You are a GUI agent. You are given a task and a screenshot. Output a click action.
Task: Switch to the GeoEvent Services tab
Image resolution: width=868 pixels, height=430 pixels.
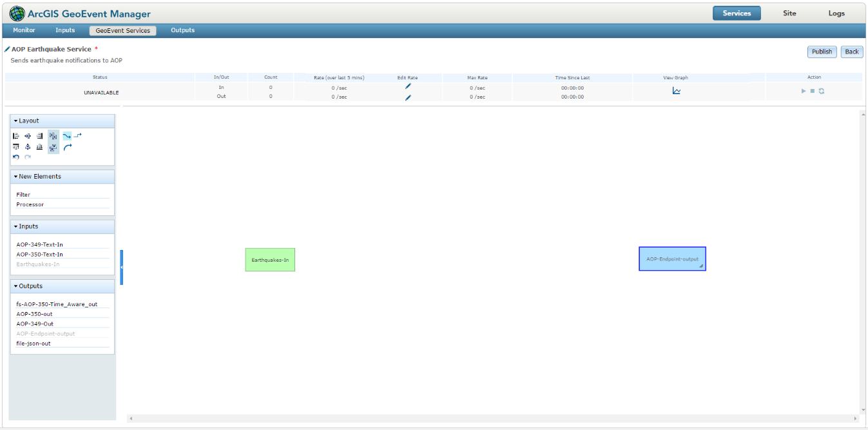(x=122, y=30)
